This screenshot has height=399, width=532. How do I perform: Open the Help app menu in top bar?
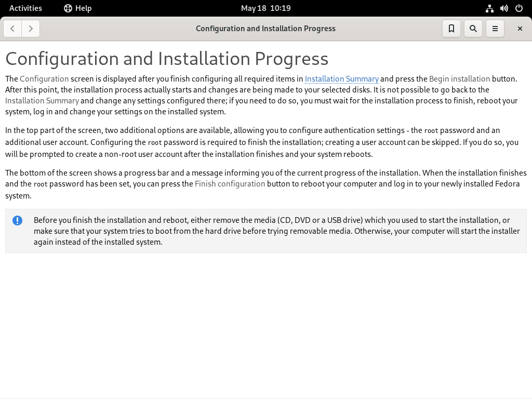coord(78,8)
